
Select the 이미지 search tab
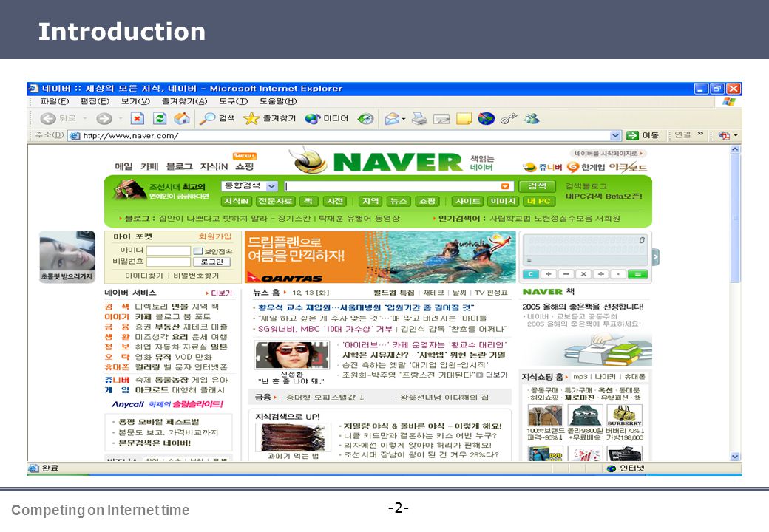click(x=504, y=201)
